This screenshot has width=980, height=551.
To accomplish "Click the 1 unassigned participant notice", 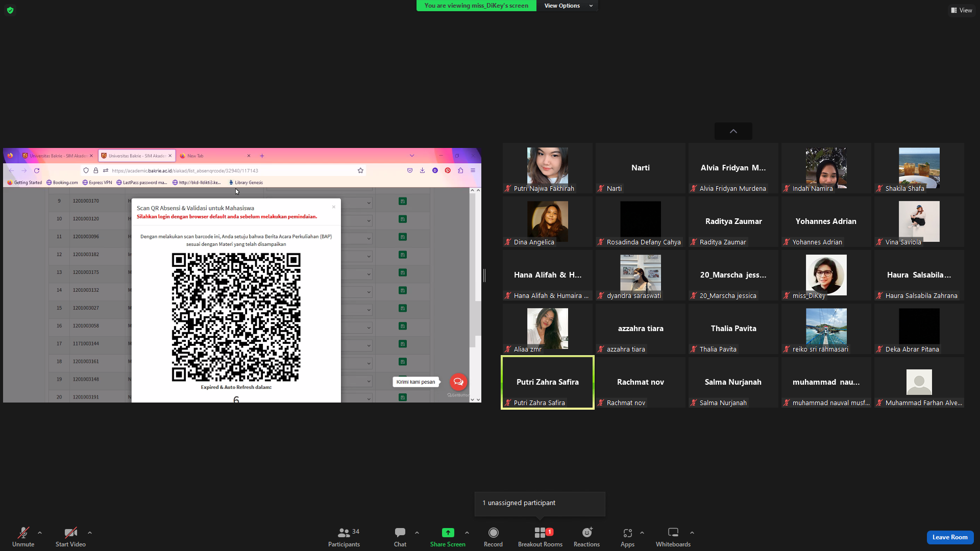I will (540, 504).
